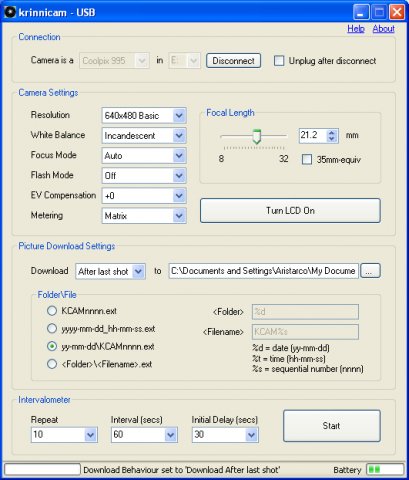
Task: Open the EV Compensation dropdown
Action: (144, 196)
